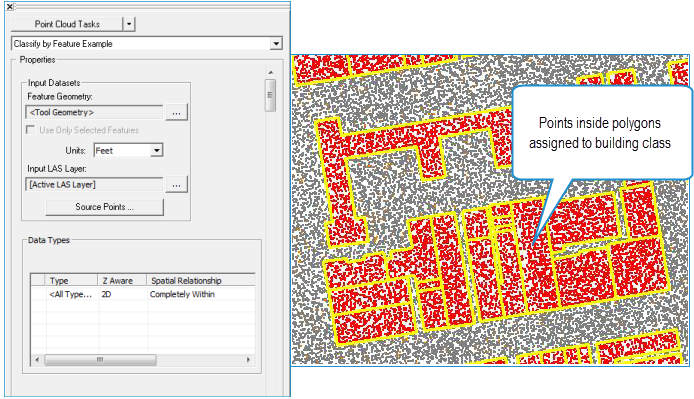The height and width of the screenshot is (399, 694).
Task: Click the table's left scroll arrow
Action: [37, 360]
